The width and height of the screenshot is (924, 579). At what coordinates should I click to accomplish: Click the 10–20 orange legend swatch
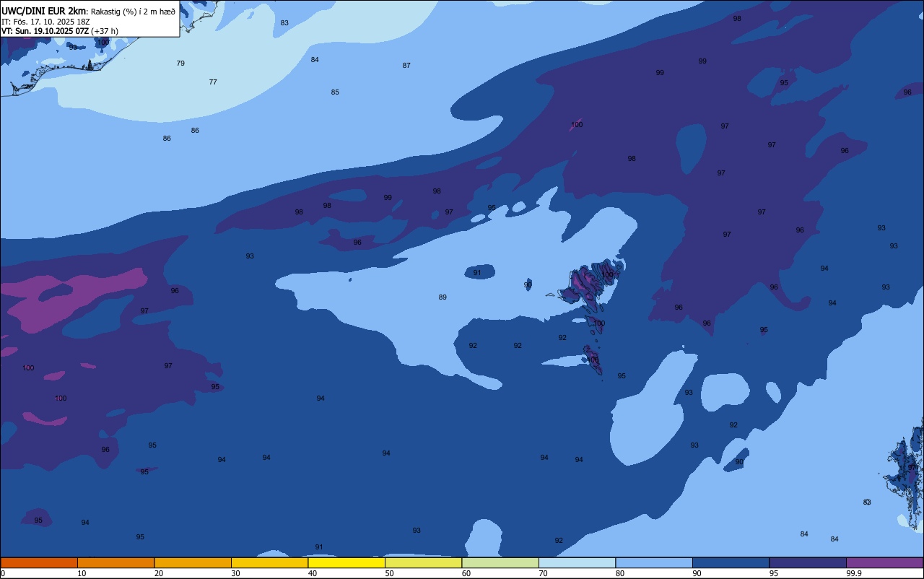click(x=115, y=562)
